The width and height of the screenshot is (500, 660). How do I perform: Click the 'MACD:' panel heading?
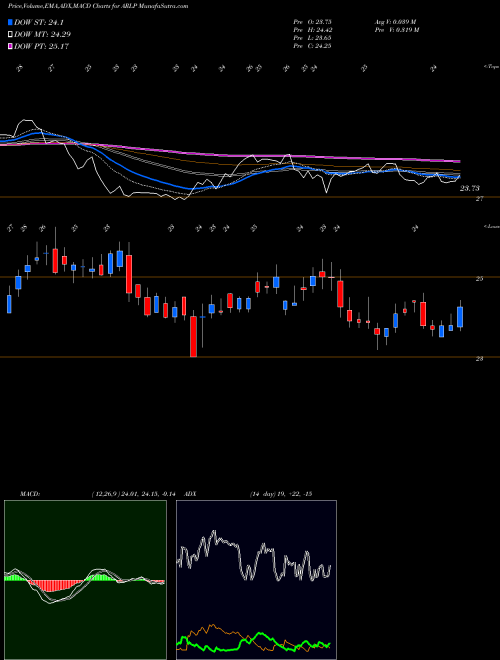coord(29,494)
